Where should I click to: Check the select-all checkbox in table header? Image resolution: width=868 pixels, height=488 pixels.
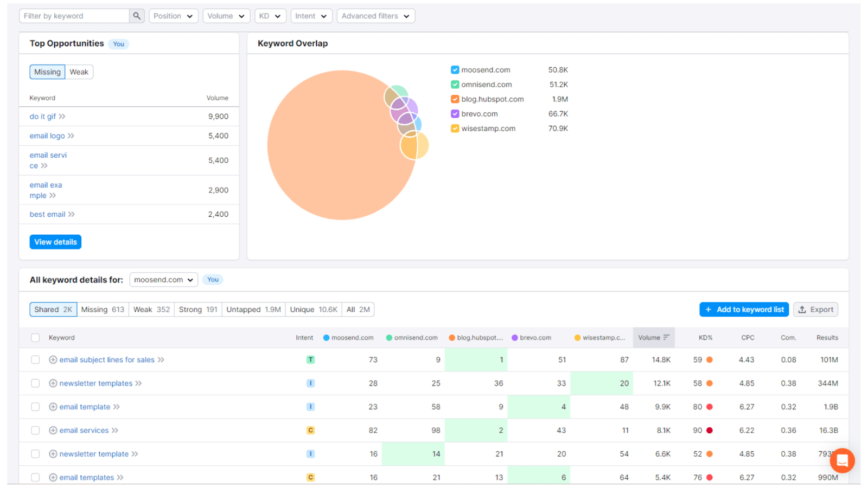(35, 338)
